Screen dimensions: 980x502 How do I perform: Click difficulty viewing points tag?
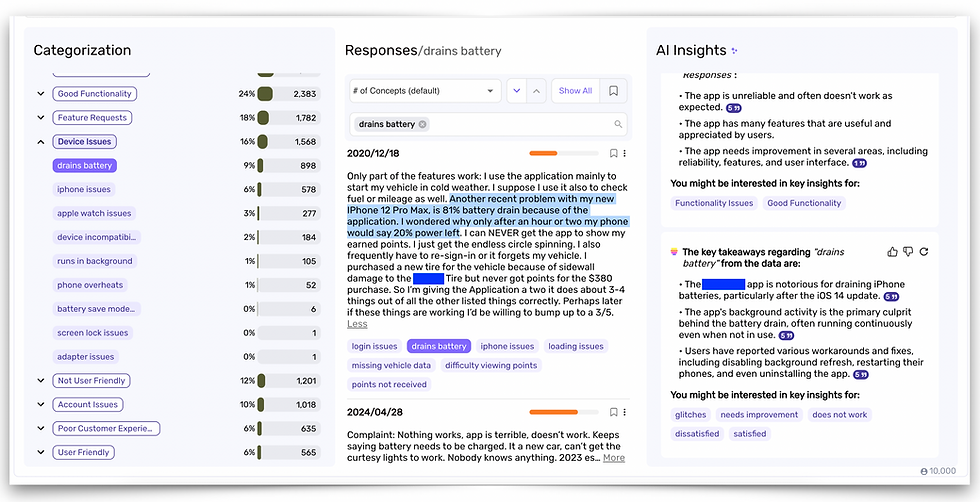(491, 366)
